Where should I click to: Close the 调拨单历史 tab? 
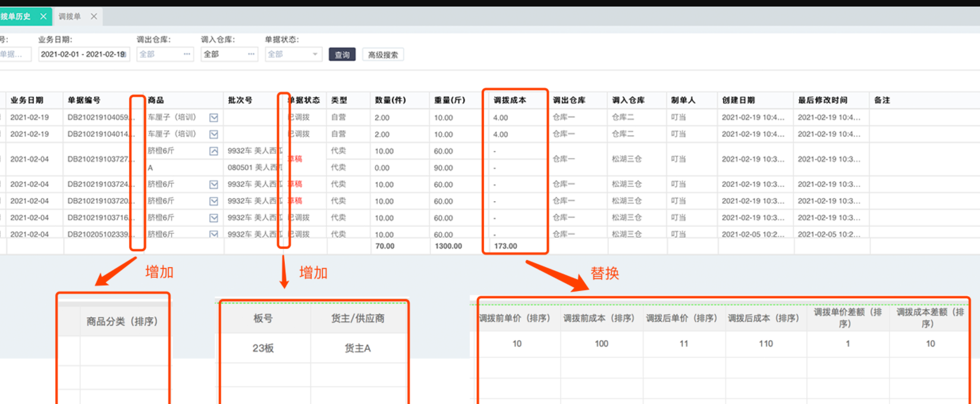(43, 17)
